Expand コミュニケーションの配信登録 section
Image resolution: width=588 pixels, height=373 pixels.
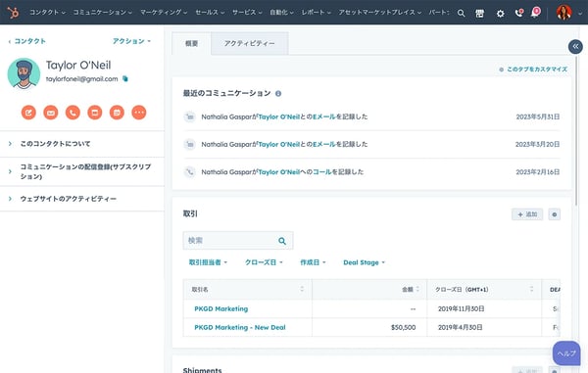[x=82, y=171]
